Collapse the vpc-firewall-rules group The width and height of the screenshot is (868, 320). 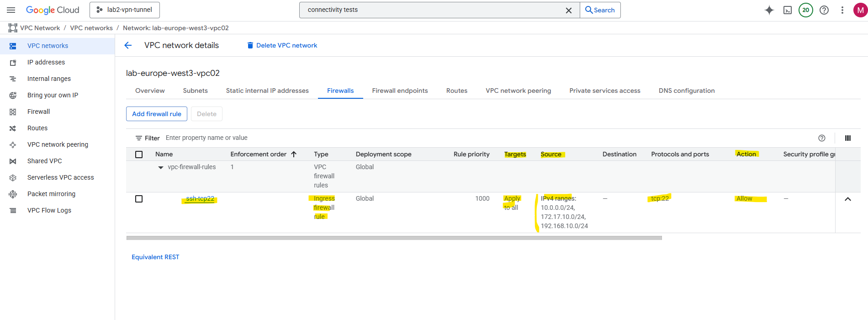[161, 167]
